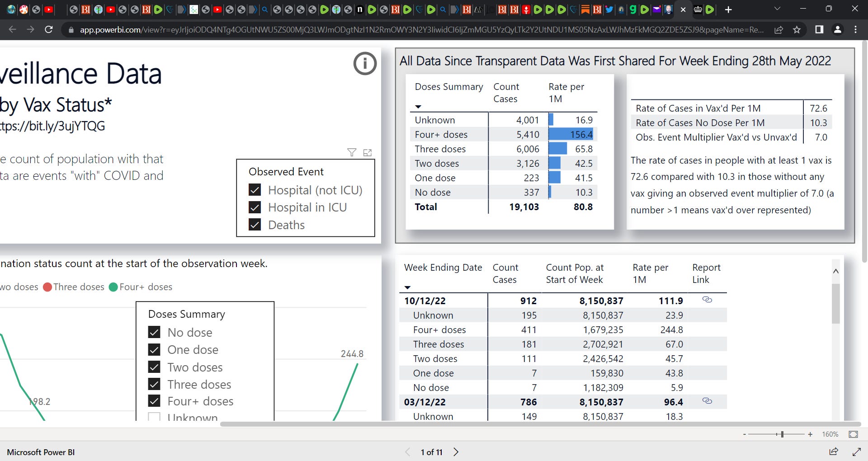Image resolution: width=868 pixels, height=461 pixels.
Task: Sort summary table by Rate per 1M header
Action: pos(566,93)
